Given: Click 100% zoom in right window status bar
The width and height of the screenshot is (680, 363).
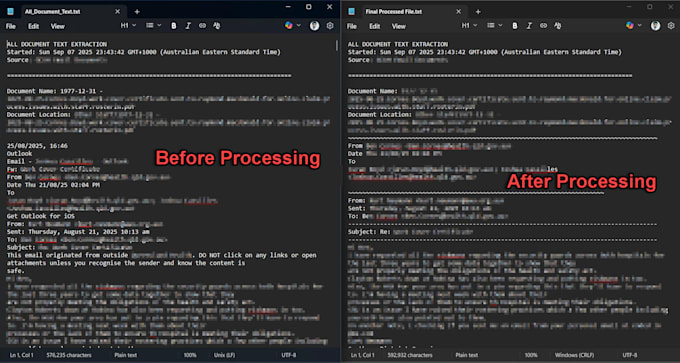Looking at the screenshot, I should point(531,355).
